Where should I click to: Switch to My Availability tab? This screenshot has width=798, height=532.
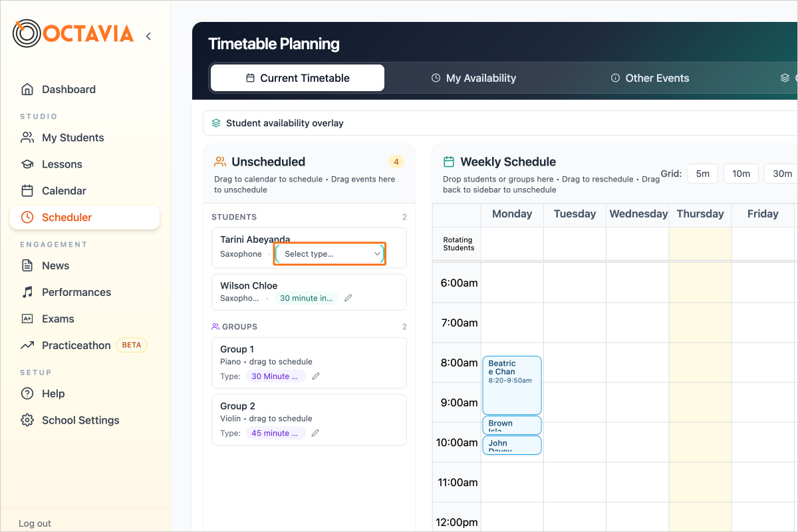(473, 78)
